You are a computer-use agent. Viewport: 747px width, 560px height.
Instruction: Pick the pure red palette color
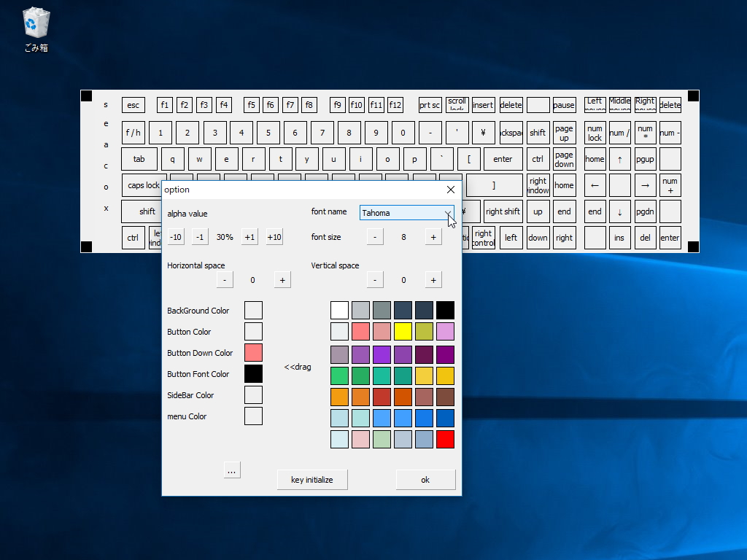[x=446, y=439]
